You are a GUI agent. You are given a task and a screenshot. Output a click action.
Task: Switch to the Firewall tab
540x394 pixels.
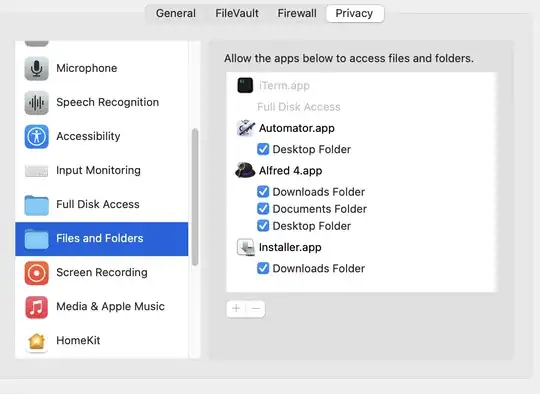pos(297,13)
